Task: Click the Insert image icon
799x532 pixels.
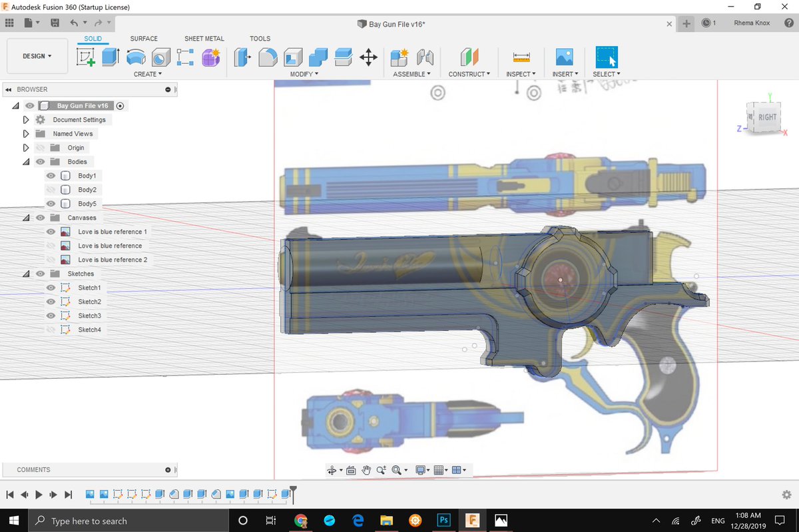Action: (x=565, y=57)
